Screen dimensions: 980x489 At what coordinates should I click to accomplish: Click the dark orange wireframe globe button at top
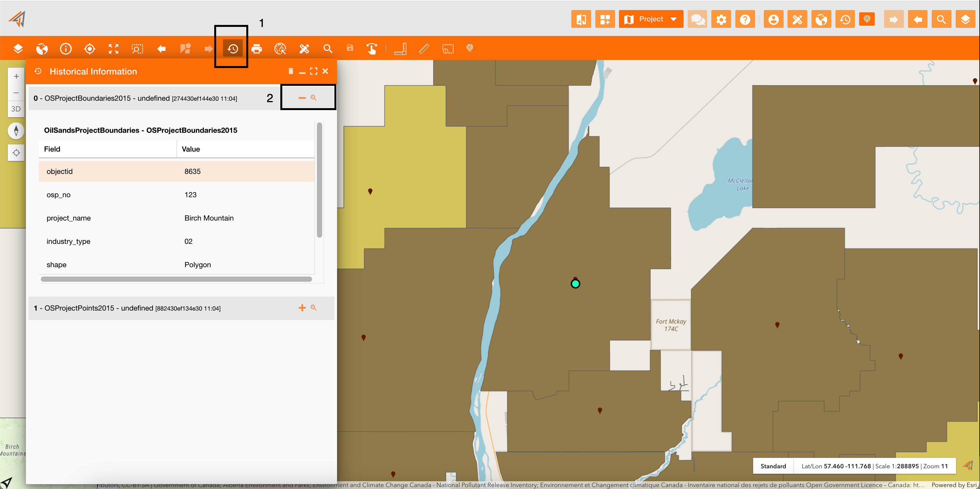(x=867, y=19)
